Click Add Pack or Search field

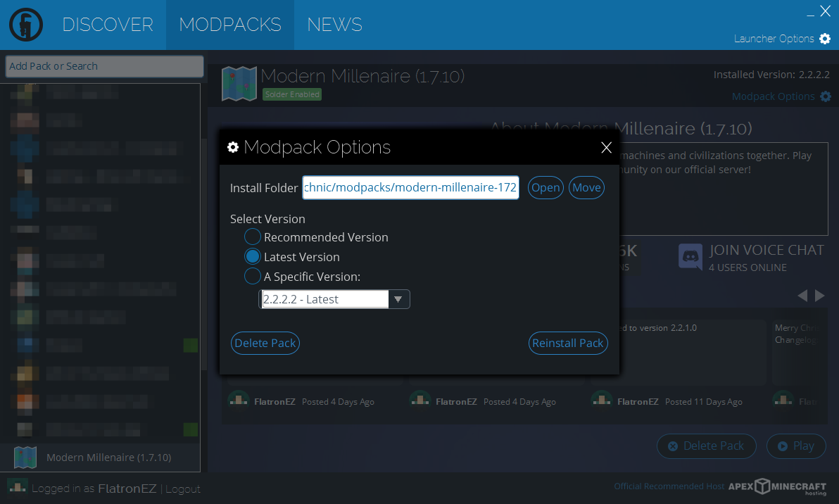click(x=104, y=66)
